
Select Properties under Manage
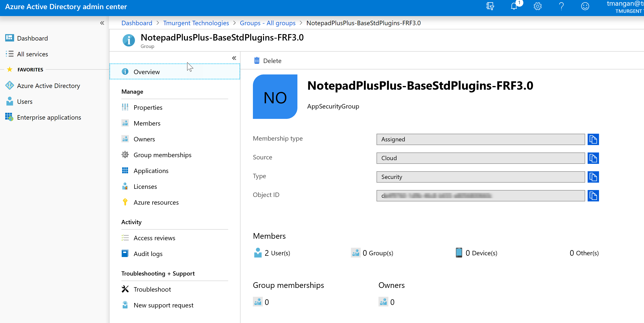pyautogui.click(x=148, y=108)
